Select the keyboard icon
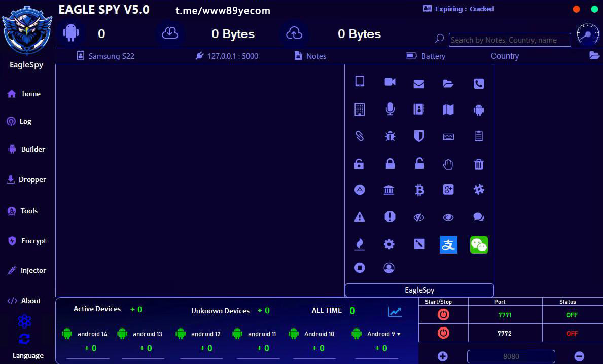This screenshot has height=364, width=603. (x=448, y=136)
